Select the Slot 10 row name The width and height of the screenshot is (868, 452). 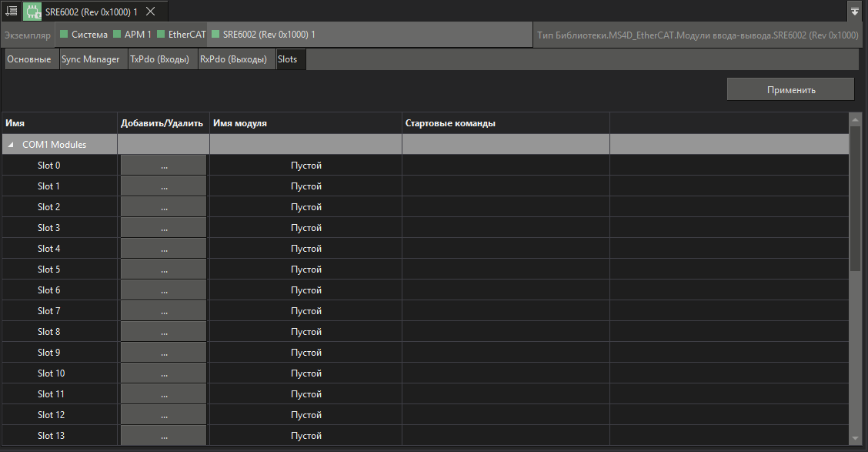[x=51, y=373]
